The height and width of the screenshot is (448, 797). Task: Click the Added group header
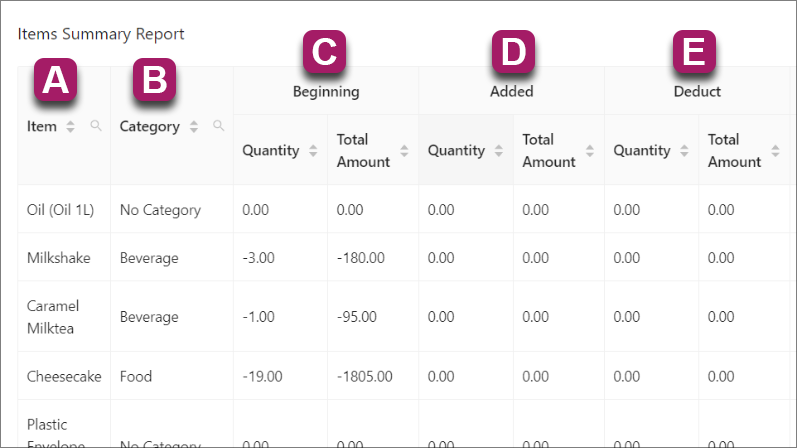click(511, 91)
